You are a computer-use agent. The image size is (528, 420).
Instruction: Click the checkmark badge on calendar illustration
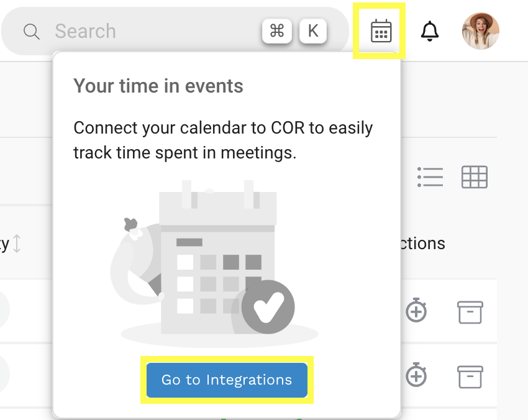268,307
